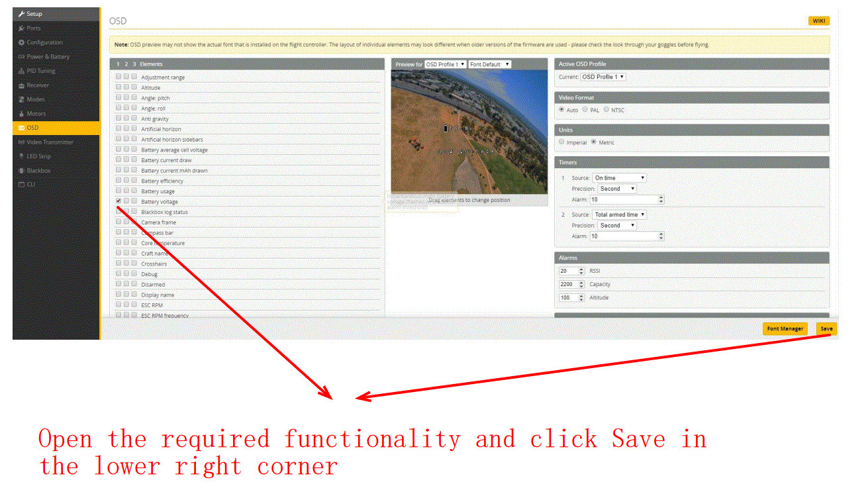
Task: Open the Blackbox tab
Action: click(56, 170)
